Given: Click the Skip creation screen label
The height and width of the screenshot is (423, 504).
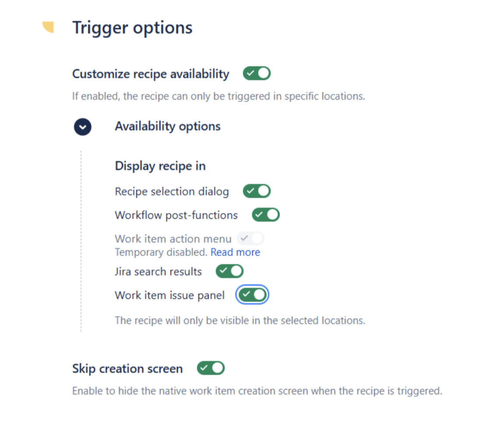Looking at the screenshot, I should pos(127,369).
